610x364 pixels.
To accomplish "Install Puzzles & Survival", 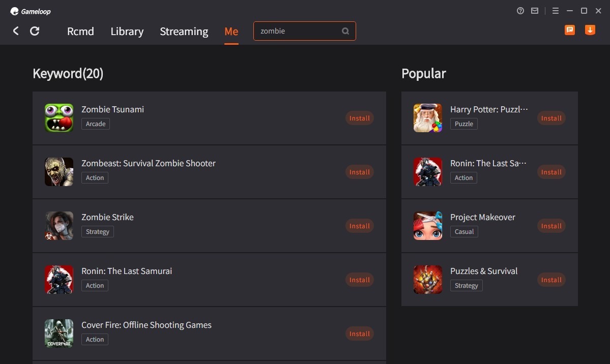I will [x=551, y=280].
